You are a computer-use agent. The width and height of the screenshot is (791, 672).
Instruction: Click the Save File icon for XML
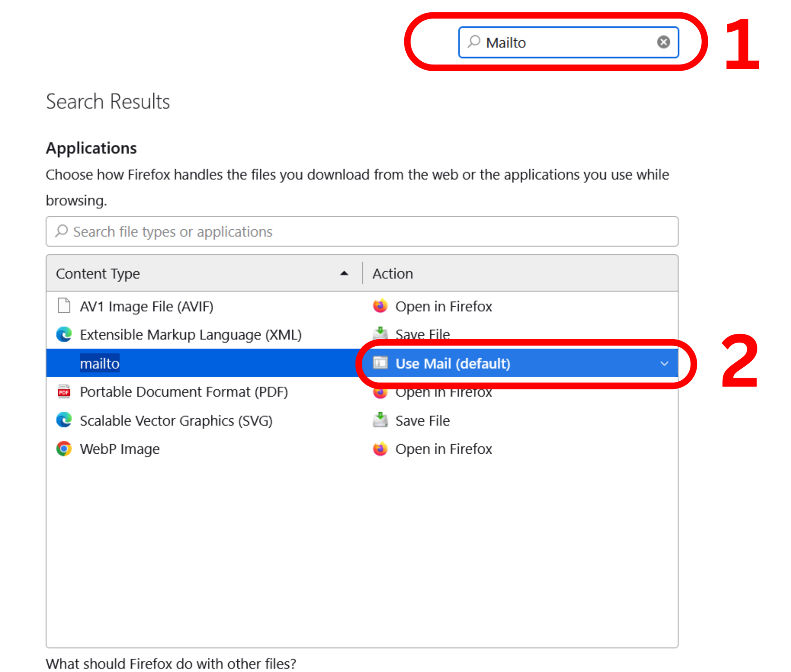(x=380, y=333)
